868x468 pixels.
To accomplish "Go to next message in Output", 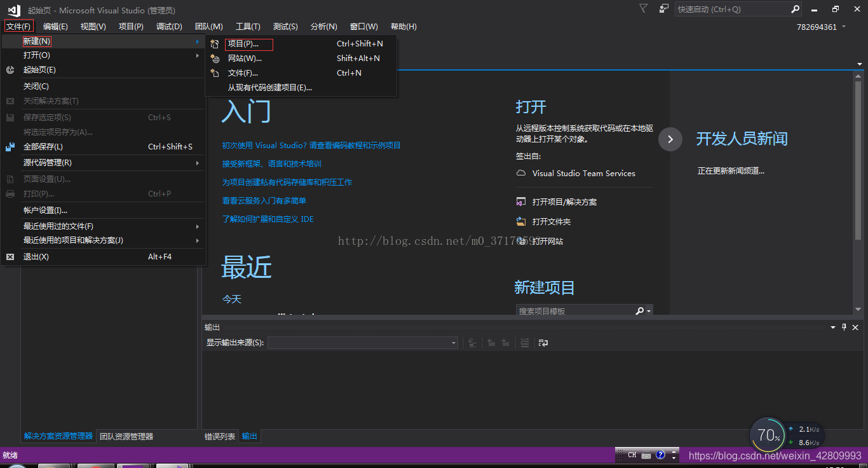I will 505,343.
